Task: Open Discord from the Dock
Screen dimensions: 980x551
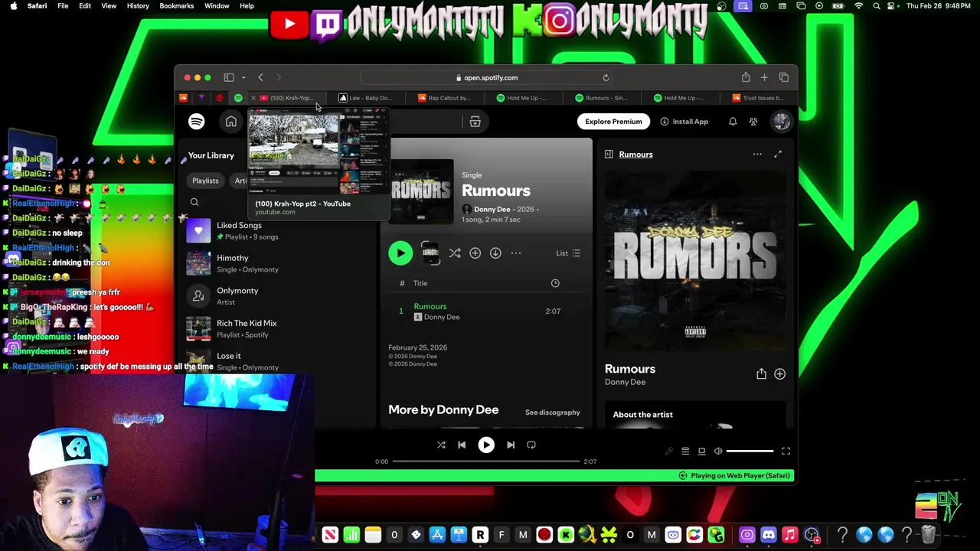Action: [x=768, y=535]
